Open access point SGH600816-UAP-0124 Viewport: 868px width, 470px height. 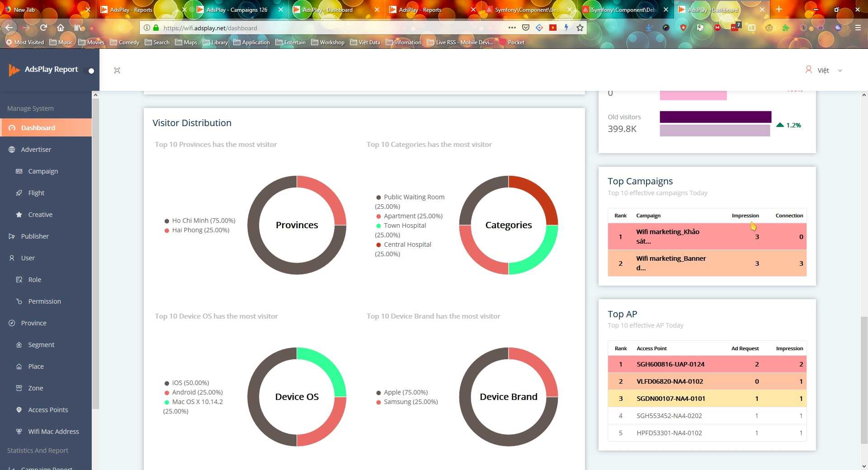point(670,364)
